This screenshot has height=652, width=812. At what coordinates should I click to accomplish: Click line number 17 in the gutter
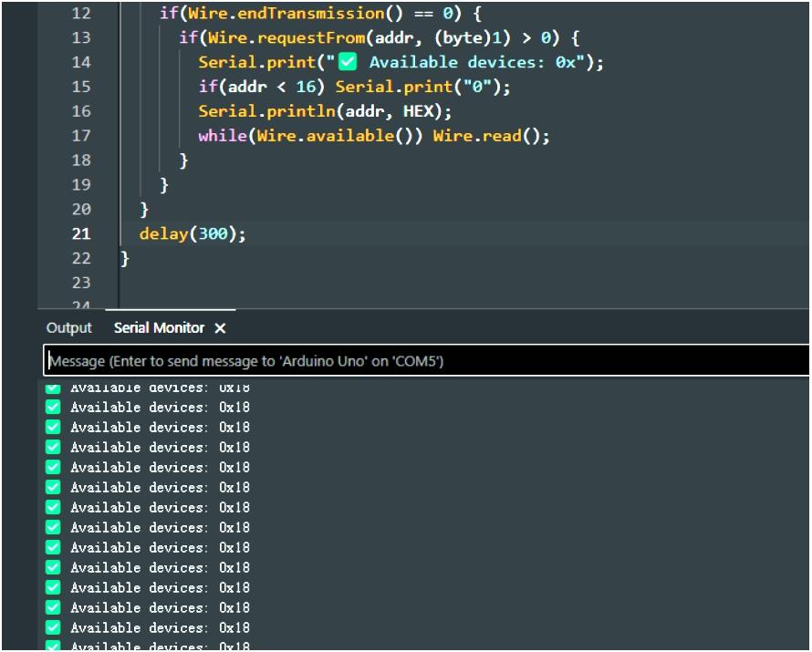[81, 136]
